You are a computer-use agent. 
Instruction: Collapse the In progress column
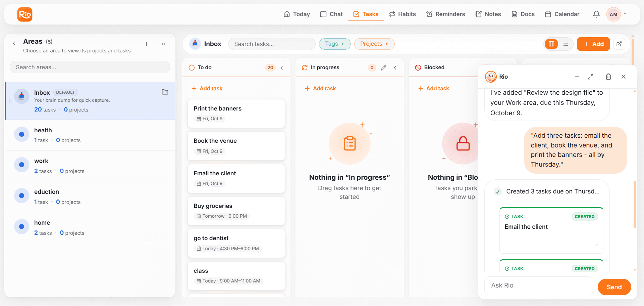395,68
